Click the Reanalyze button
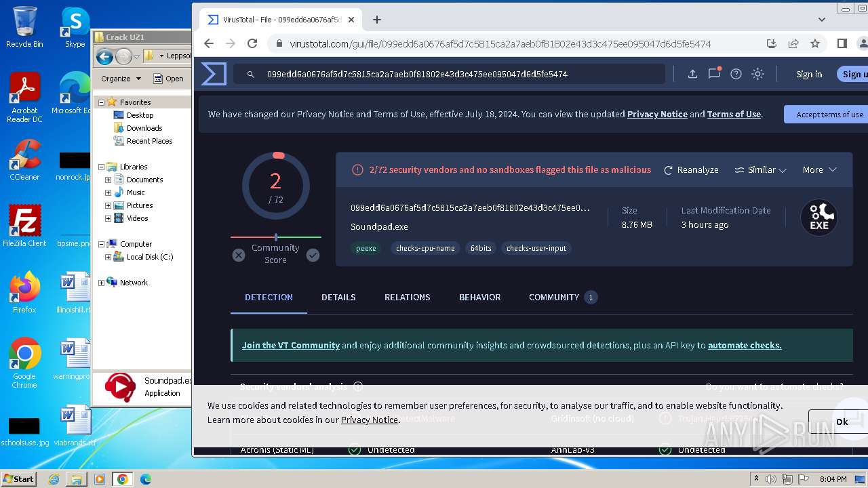This screenshot has width=868, height=488. pyautogui.click(x=690, y=170)
